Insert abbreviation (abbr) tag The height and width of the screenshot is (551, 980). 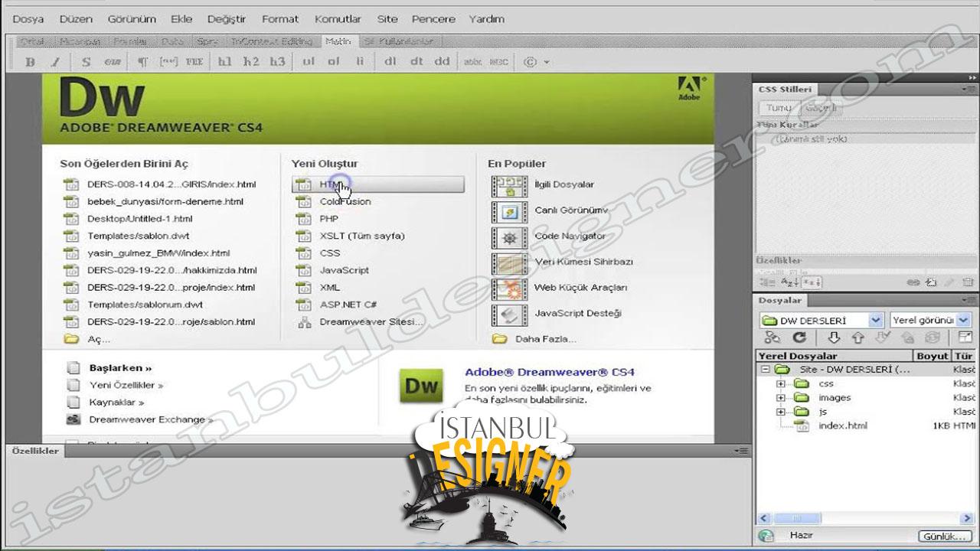(473, 63)
